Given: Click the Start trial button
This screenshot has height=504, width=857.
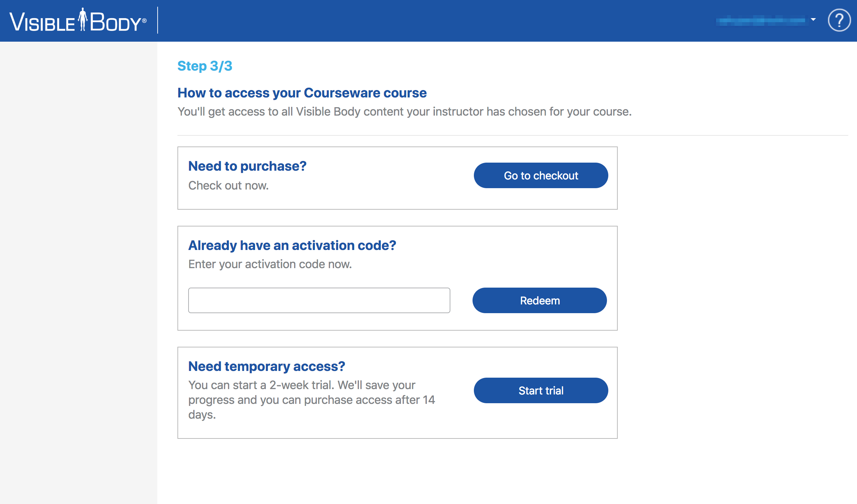Looking at the screenshot, I should pos(541,390).
